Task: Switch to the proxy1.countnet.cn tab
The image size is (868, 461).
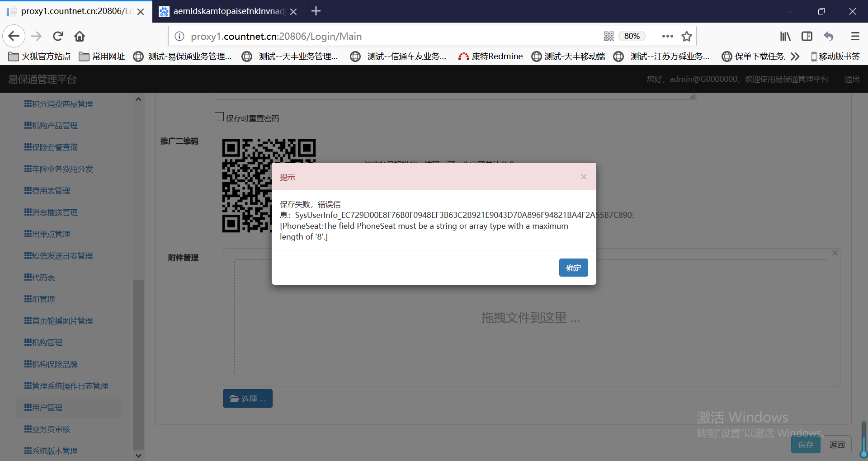Action: (x=76, y=11)
